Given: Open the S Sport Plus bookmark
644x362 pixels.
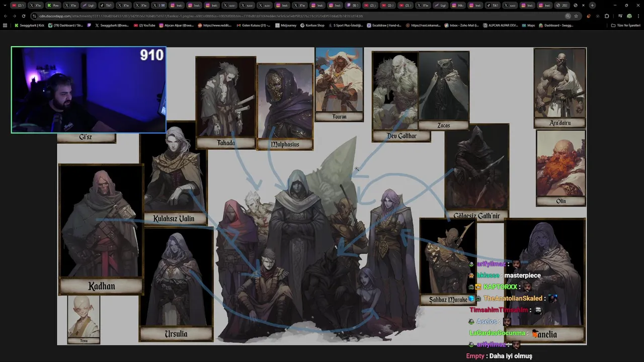Looking at the screenshot, I should 346,25.
